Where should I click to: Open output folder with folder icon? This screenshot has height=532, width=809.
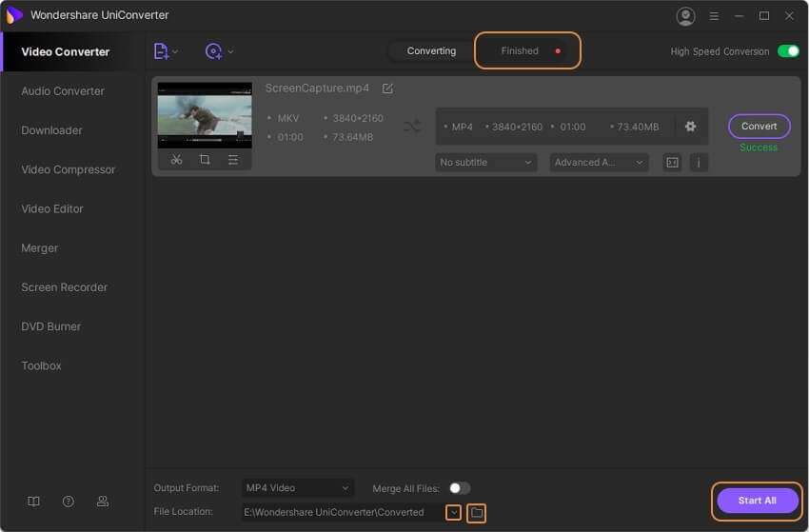(476, 513)
